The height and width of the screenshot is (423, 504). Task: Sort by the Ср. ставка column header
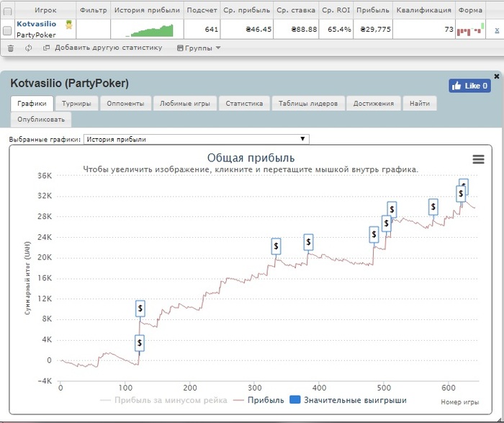click(296, 10)
